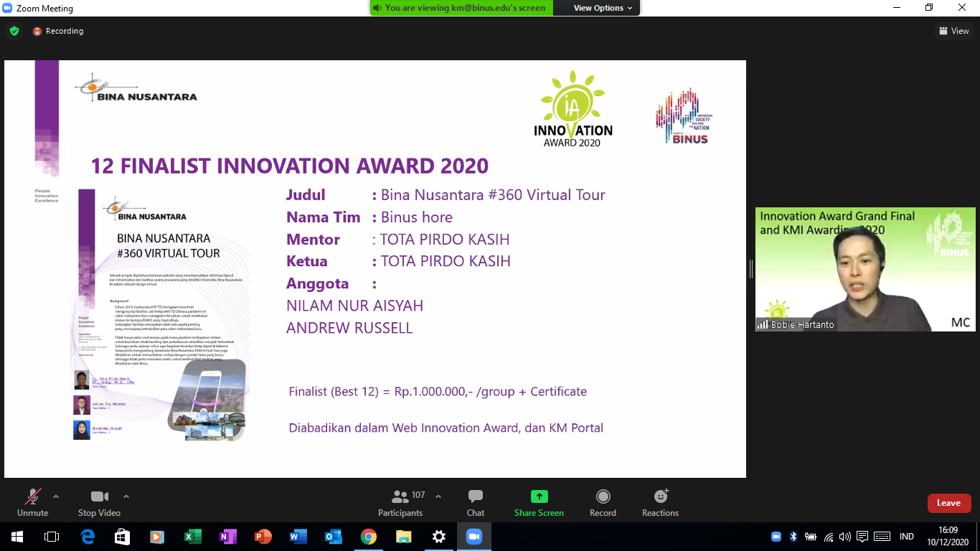Viewport: 980px width, 551px height.
Task: Click the member name "ANDREW RUSSELL"
Action: 349,328
